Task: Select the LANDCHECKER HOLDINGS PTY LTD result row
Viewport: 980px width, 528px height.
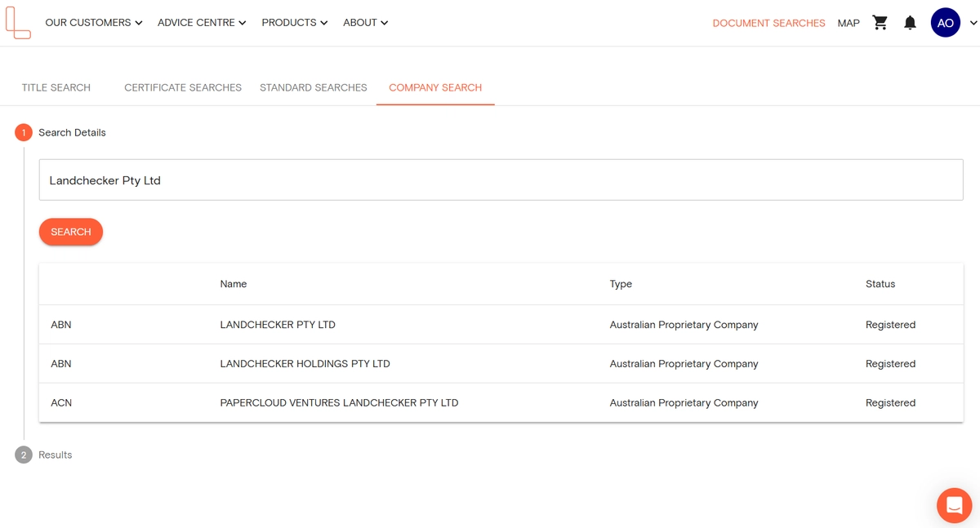Action: pyautogui.click(x=305, y=363)
